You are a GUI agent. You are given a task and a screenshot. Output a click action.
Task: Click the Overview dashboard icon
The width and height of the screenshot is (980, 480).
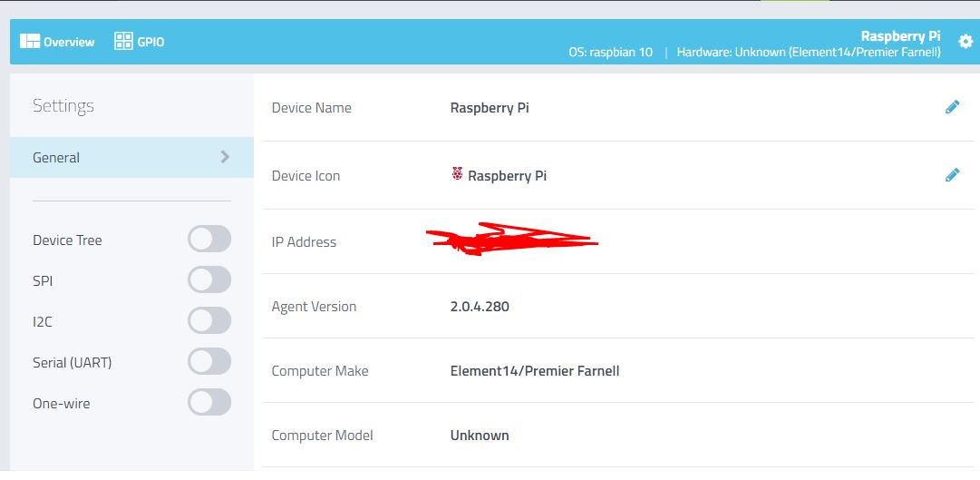point(29,42)
